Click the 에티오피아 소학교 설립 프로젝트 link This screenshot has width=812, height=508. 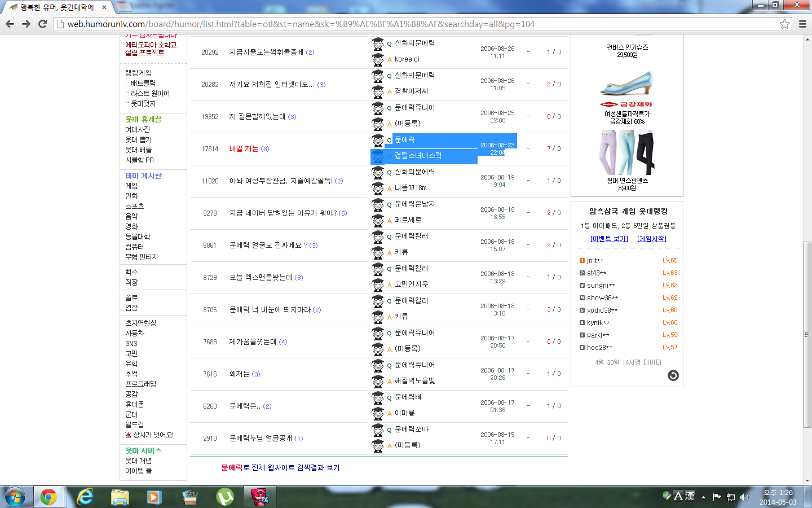[x=151, y=49]
